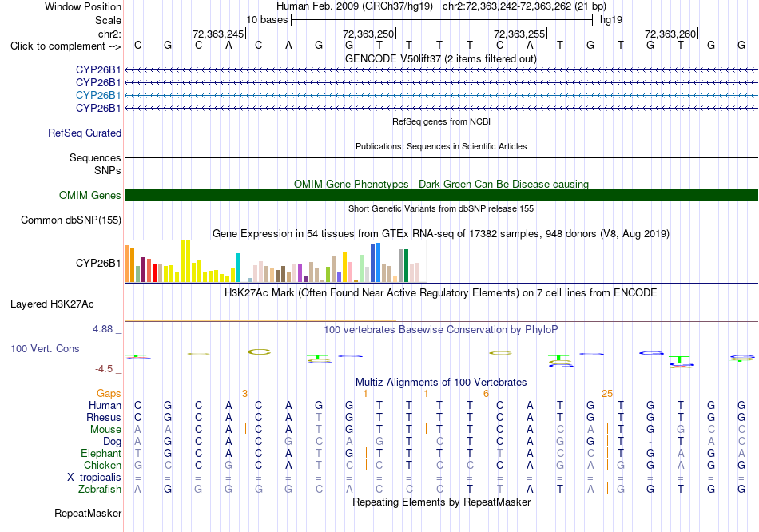759x532 pixels.
Task: Click the 100 Vert. Cons track label
Action: [x=45, y=348]
